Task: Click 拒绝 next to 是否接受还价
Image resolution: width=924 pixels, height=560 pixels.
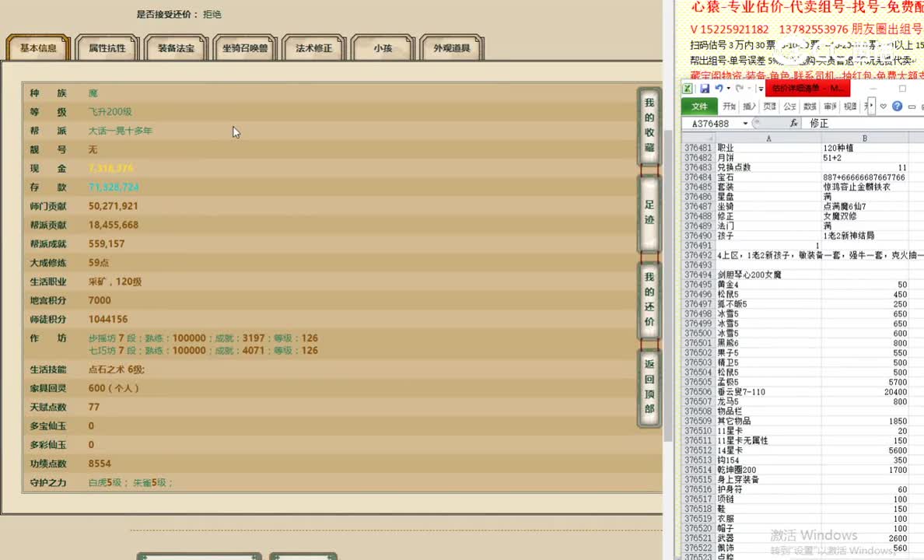Action: click(212, 14)
